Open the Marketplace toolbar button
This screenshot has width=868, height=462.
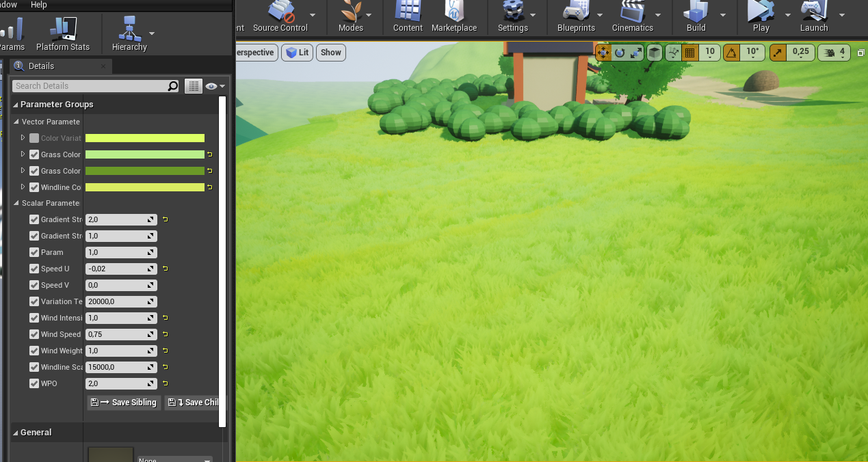pyautogui.click(x=454, y=16)
